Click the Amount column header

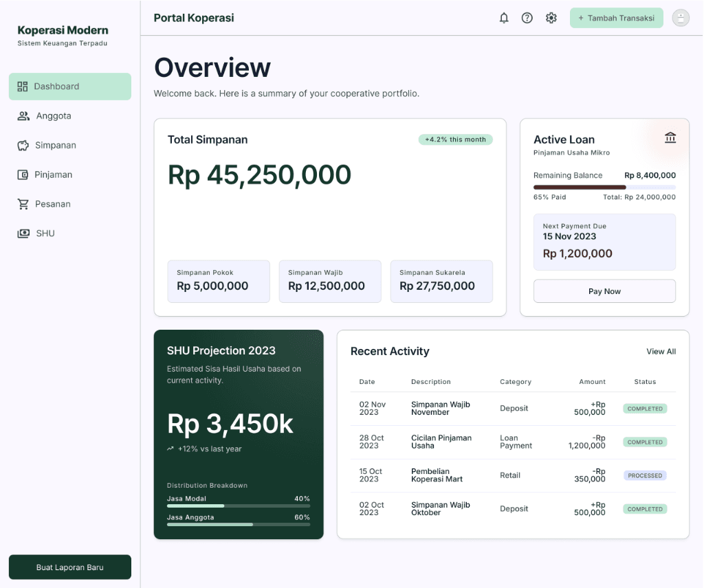[592, 382]
